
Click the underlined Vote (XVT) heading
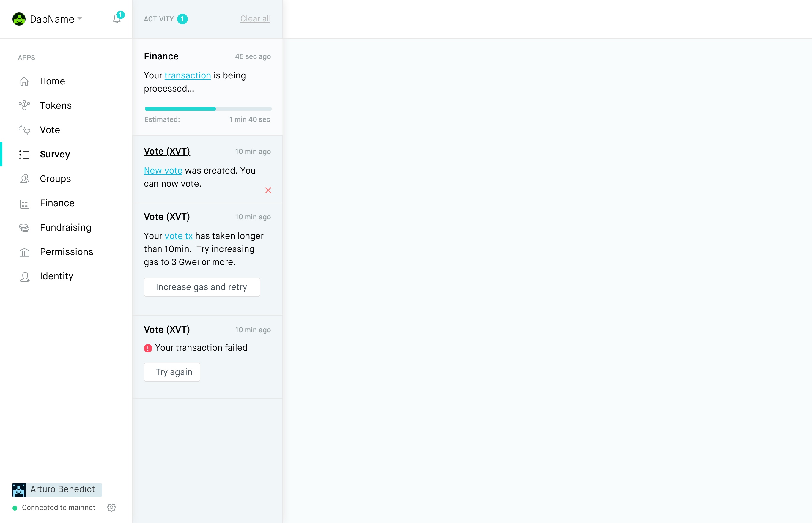point(167,152)
